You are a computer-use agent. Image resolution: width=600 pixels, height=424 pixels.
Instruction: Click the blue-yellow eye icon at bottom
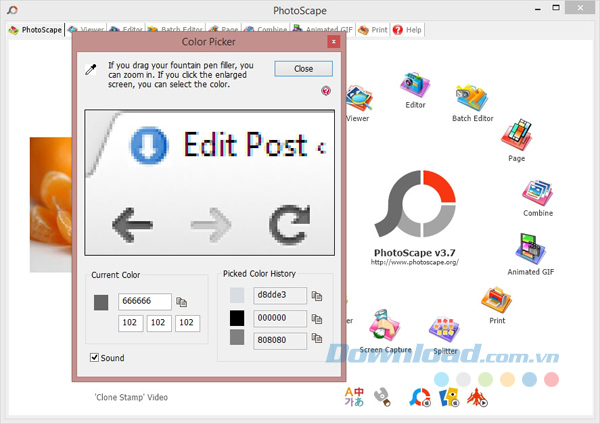(448, 398)
